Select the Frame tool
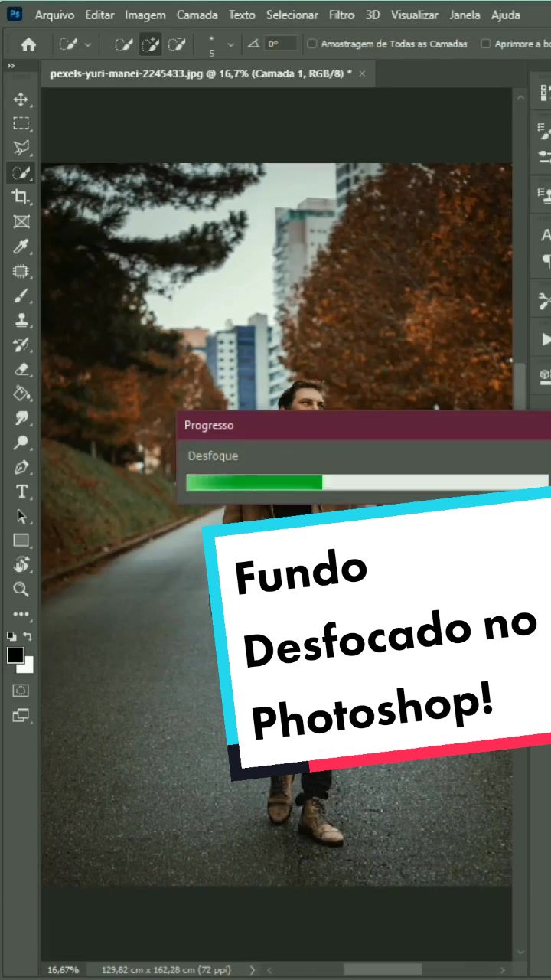 click(21, 222)
